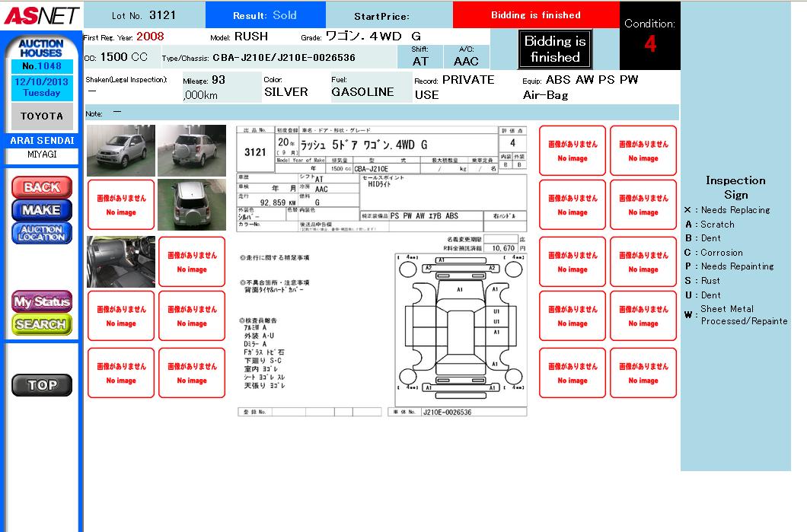Image resolution: width=807 pixels, height=532 pixels.
Task: Click the Bidding is finished black box
Action: tap(555, 49)
